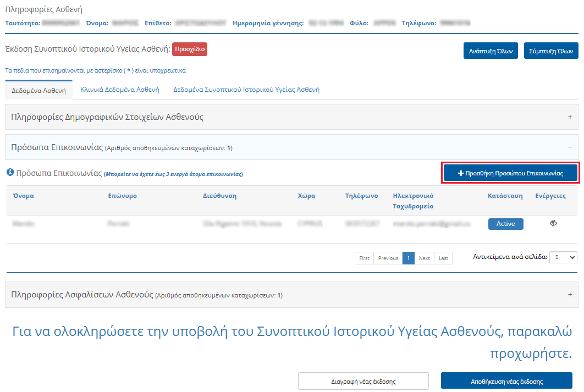
Task: Click the info icon beside Πρόσωπα Επικοινωνίας
Action: pos(10,173)
